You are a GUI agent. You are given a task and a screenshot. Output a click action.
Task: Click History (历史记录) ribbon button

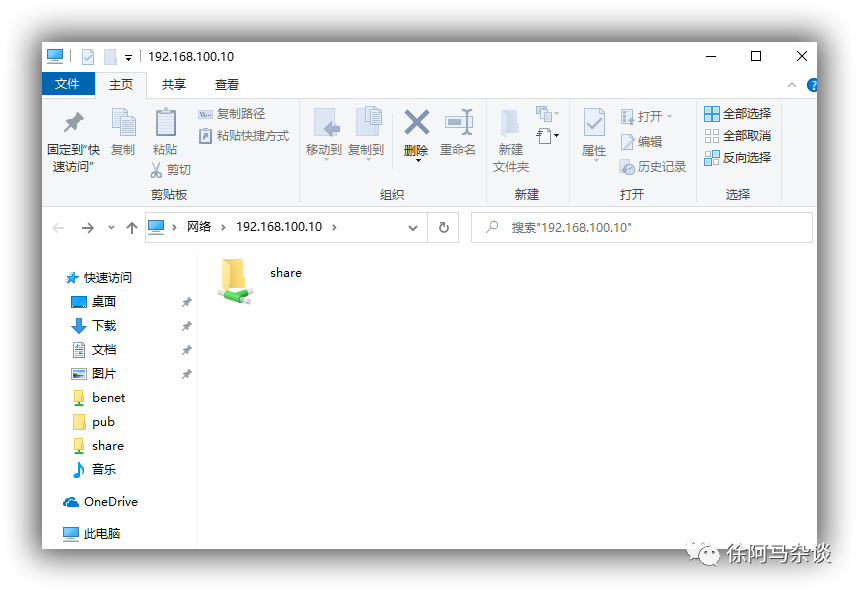(653, 167)
